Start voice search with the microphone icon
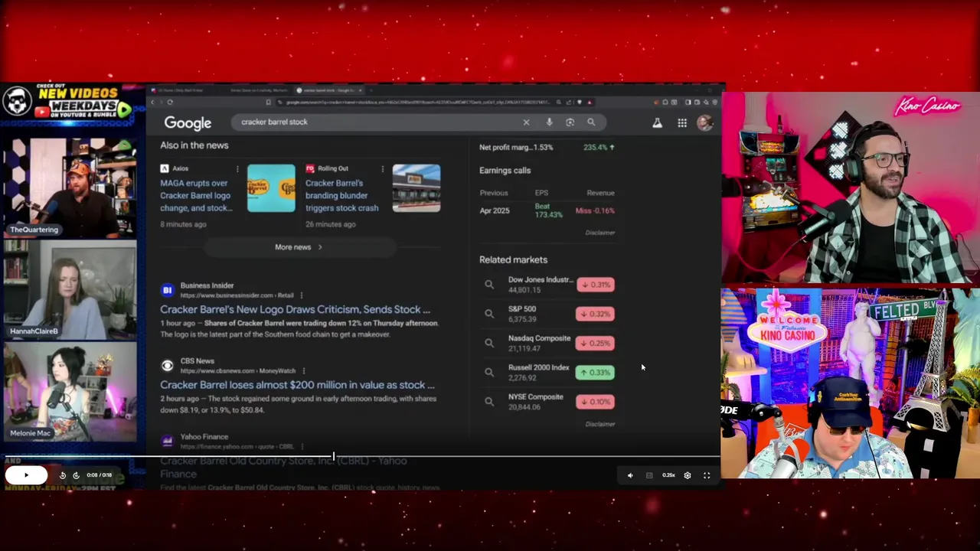The height and width of the screenshot is (551, 980). [x=549, y=122]
